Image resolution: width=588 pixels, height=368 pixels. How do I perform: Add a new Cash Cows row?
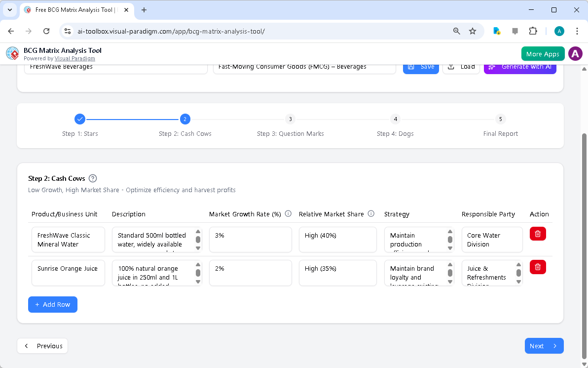53,304
